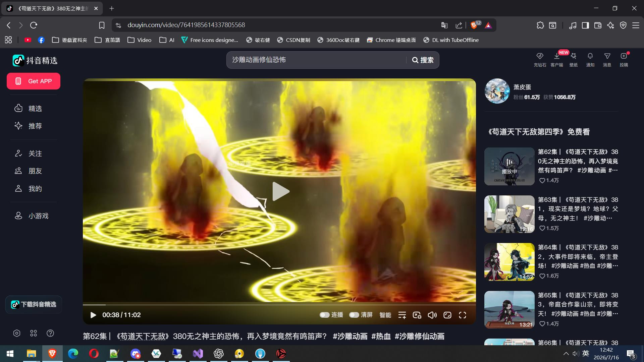The height and width of the screenshot is (362, 644).
Task: Click the share icon in address bar
Action: tap(459, 25)
